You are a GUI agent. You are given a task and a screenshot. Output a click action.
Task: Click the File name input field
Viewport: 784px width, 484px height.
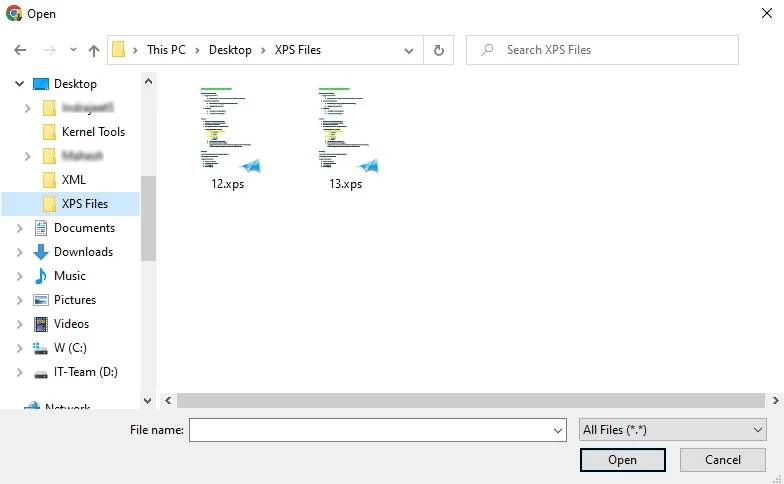coord(378,430)
